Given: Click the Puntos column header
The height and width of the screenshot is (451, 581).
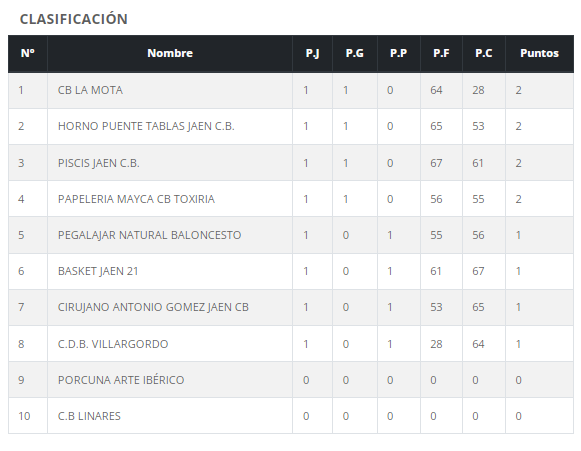Looking at the screenshot, I should 539,53.
